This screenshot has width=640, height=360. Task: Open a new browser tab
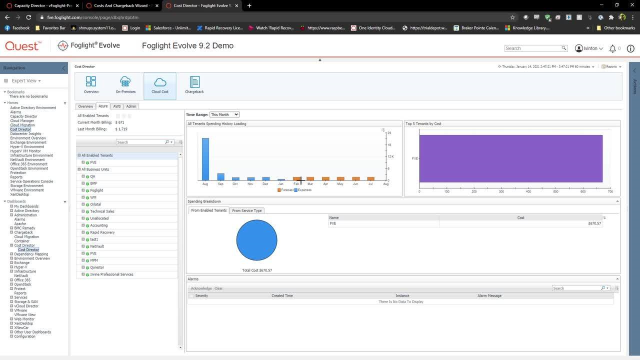249,6
